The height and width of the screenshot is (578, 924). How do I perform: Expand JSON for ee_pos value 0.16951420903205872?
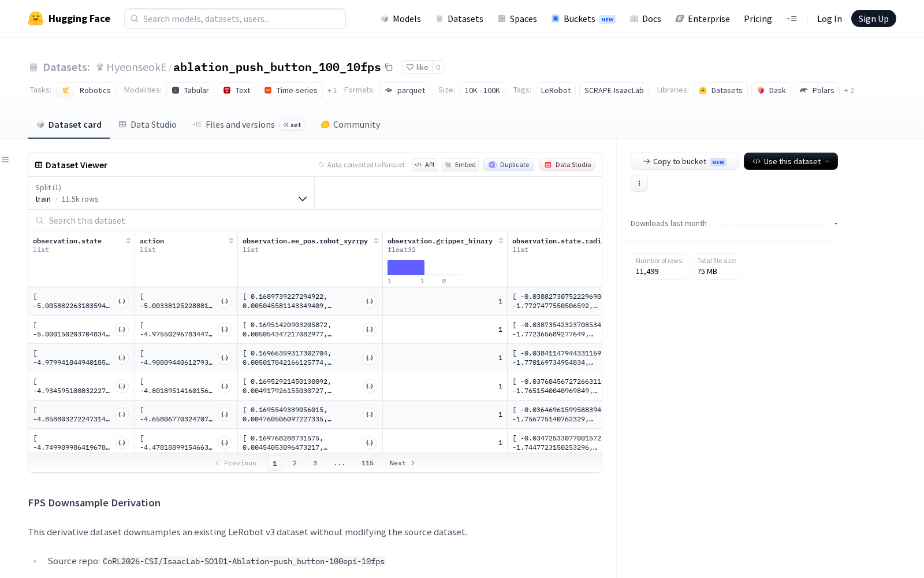click(370, 329)
